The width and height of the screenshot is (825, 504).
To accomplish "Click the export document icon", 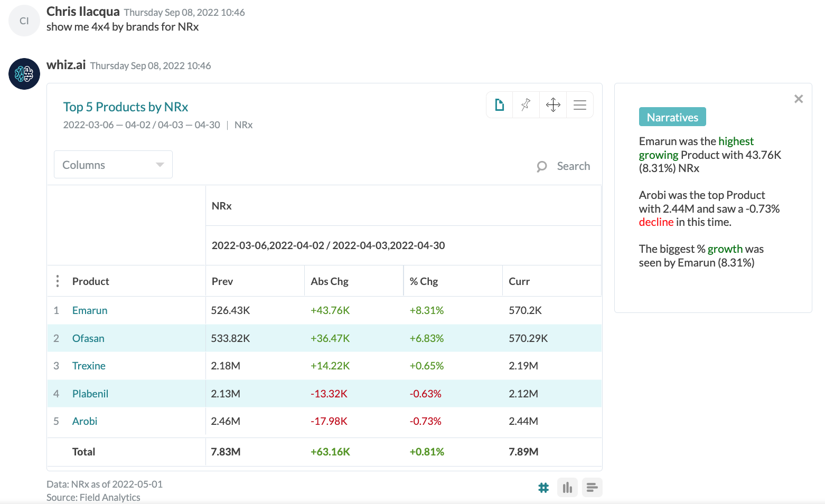I will (x=500, y=105).
